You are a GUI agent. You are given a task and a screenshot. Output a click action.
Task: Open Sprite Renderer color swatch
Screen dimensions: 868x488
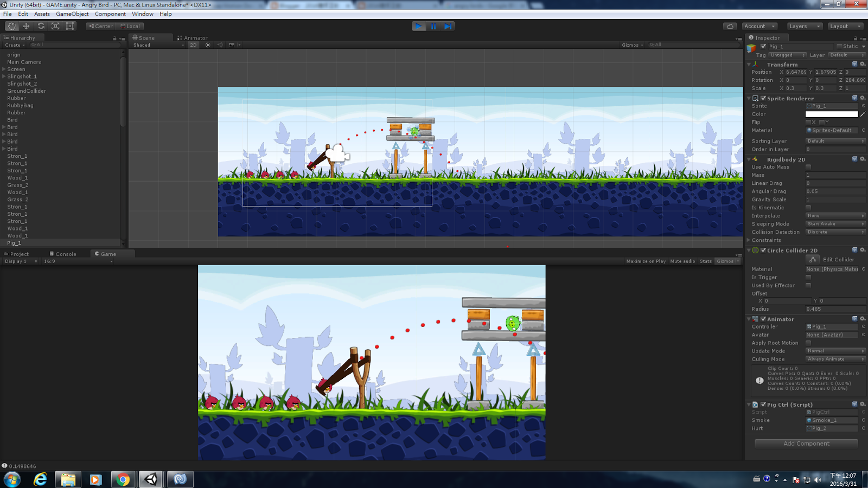(x=832, y=114)
